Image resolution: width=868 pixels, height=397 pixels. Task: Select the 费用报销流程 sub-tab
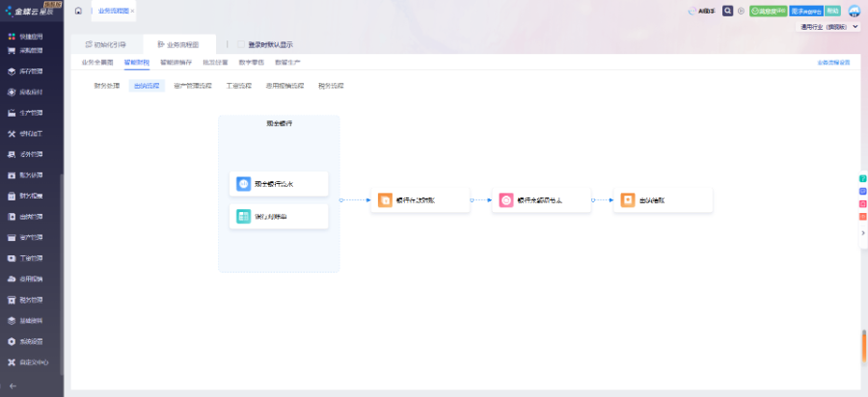coord(285,86)
